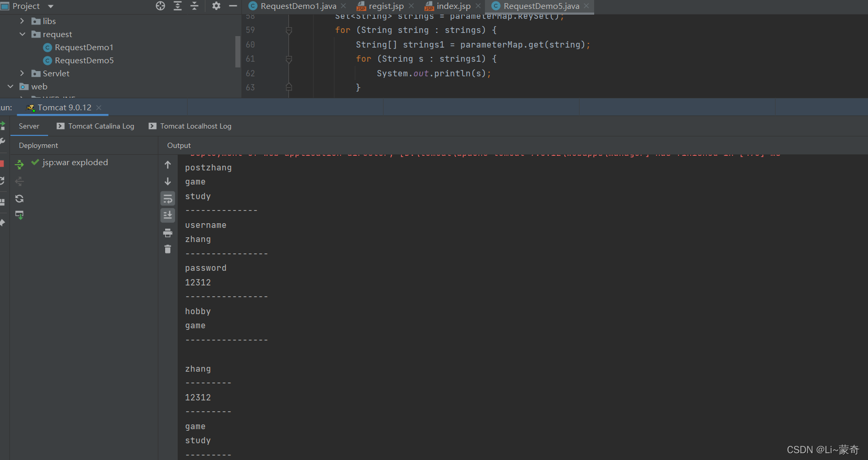Image resolution: width=868 pixels, height=460 pixels.
Task: Click the Collapse All icon in Project toolbar
Action: tap(194, 6)
